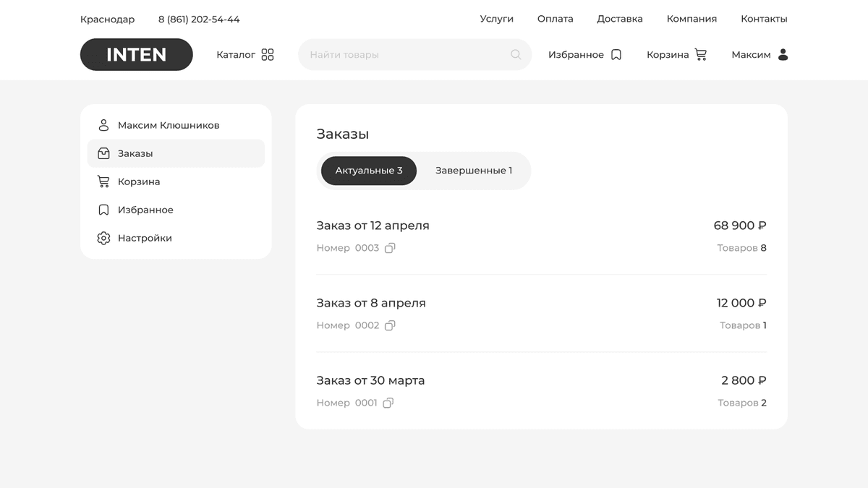
Task: Click the catalog grid icon
Action: pos(268,55)
